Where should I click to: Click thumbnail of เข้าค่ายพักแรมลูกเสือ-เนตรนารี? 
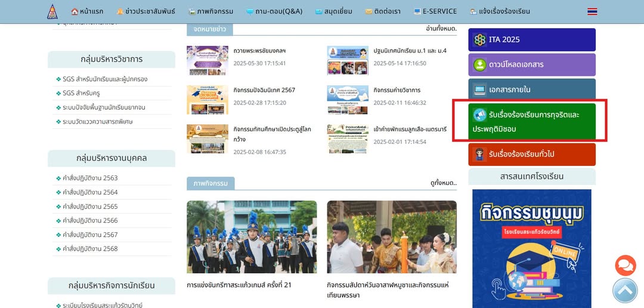click(348, 139)
